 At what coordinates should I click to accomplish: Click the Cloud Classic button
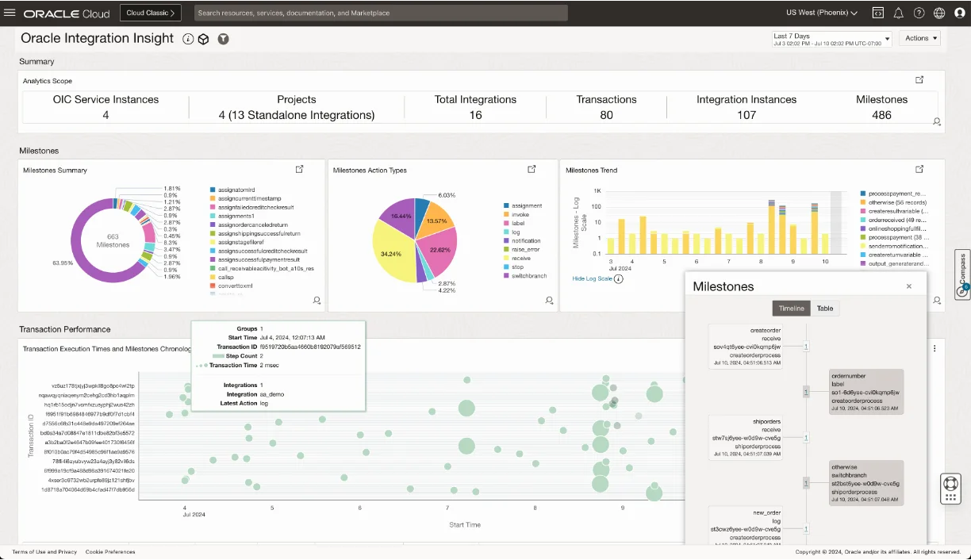[151, 13]
